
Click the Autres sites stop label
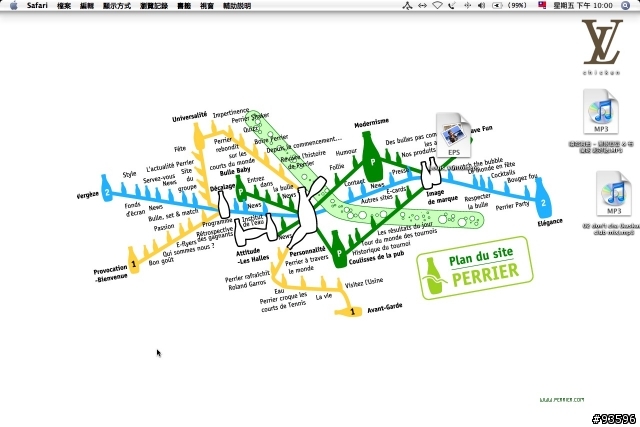tap(376, 199)
